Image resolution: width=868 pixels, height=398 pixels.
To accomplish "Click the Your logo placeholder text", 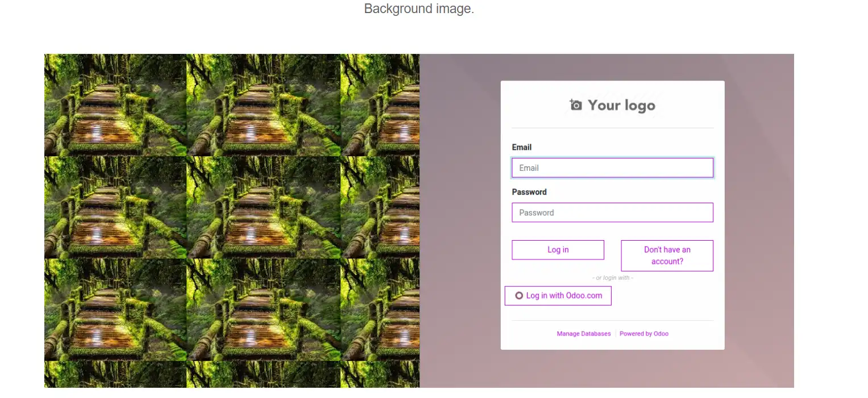I will (x=622, y=105).
